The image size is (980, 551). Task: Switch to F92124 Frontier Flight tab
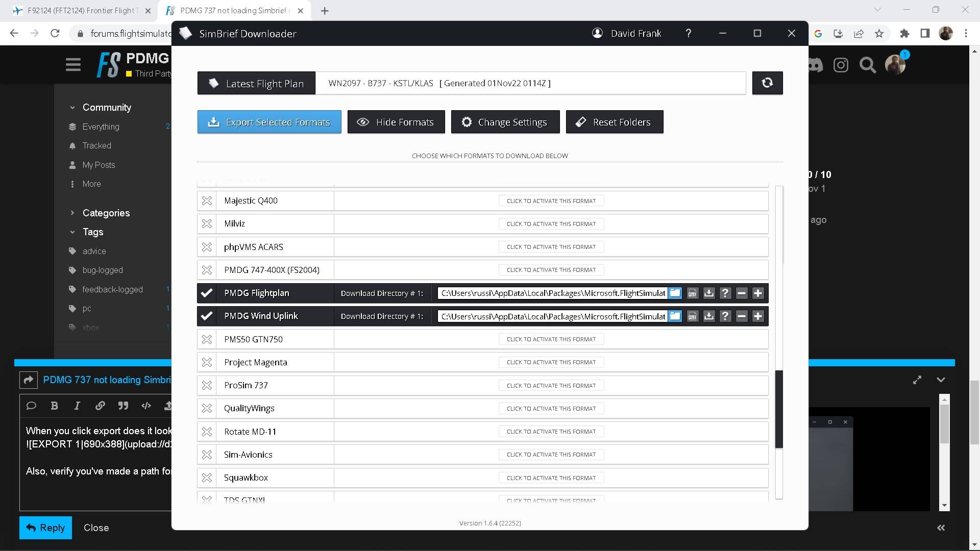click(x=82, y=11)
